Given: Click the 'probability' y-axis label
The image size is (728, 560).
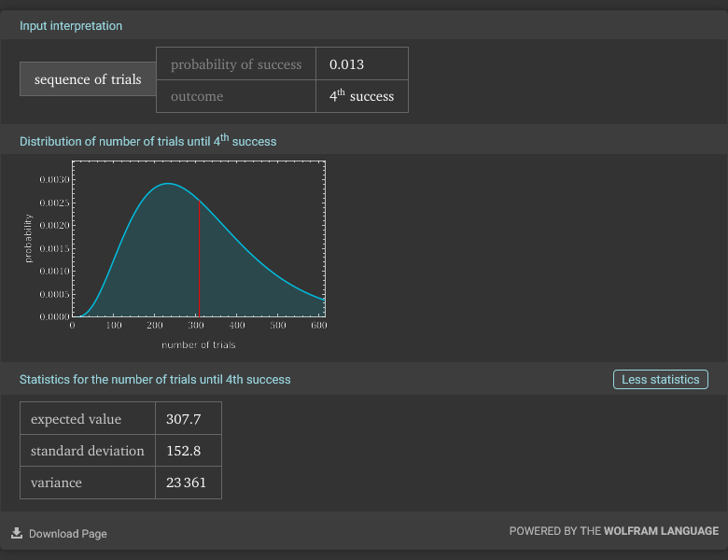Looking at the screenshot, I should pyautogui.click(x=28, y=238).
